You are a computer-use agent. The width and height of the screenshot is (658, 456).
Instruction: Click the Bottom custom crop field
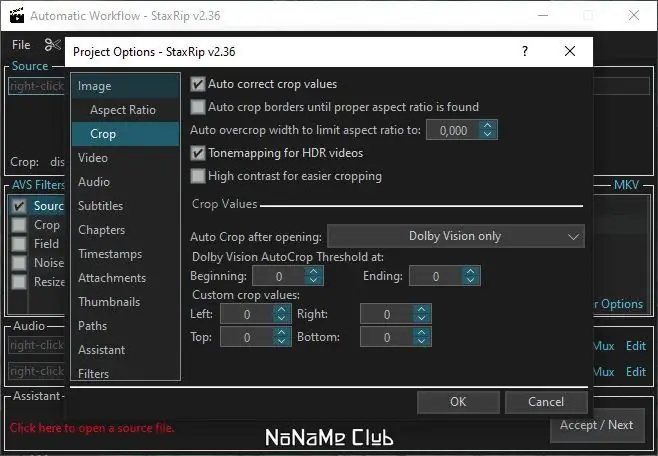point(387,337)
